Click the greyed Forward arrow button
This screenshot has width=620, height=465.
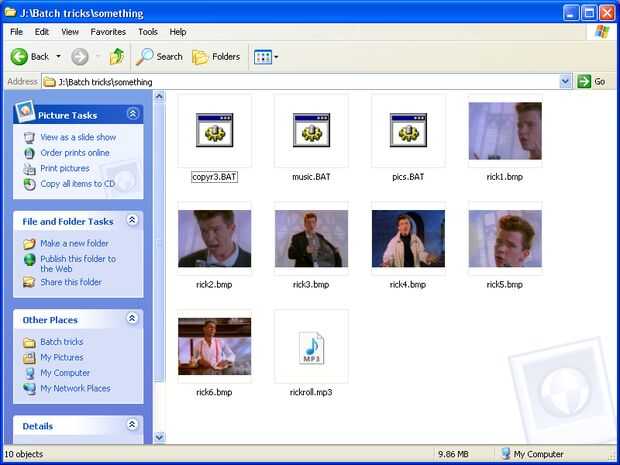(79, 57)
